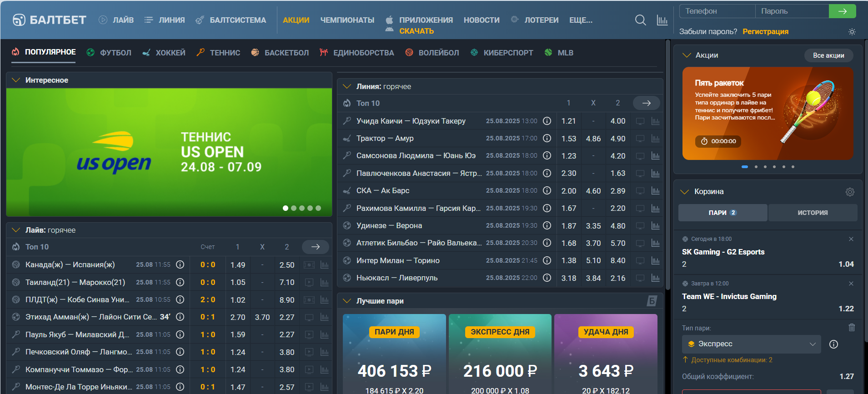The height and width of the screenshot is (394, 868).
Task: Focus the Телефон input field
Action: click(x=717, y=11)
